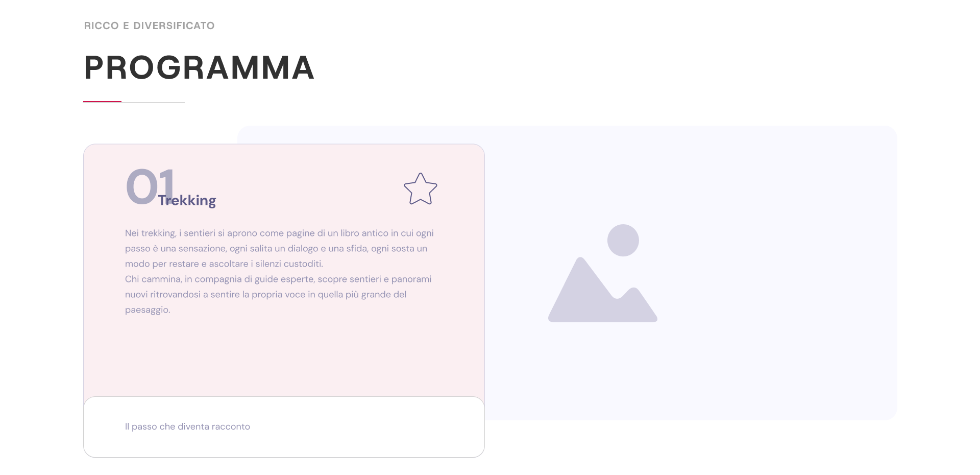Click the line beginning 'modo per restare'
980x475 pixels.
[224, 264]
